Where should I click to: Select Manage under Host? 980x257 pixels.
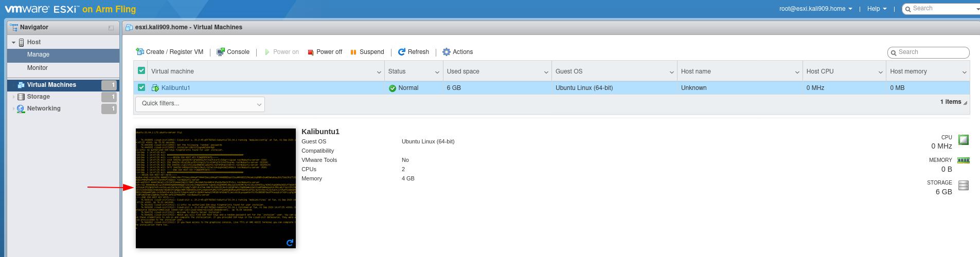(63, 54)
